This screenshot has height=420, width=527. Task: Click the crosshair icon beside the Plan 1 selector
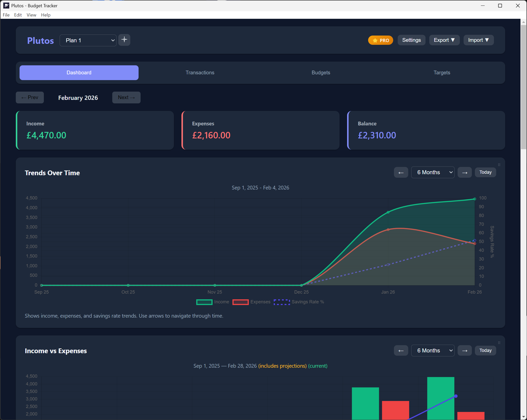click(x=124, y=40)
